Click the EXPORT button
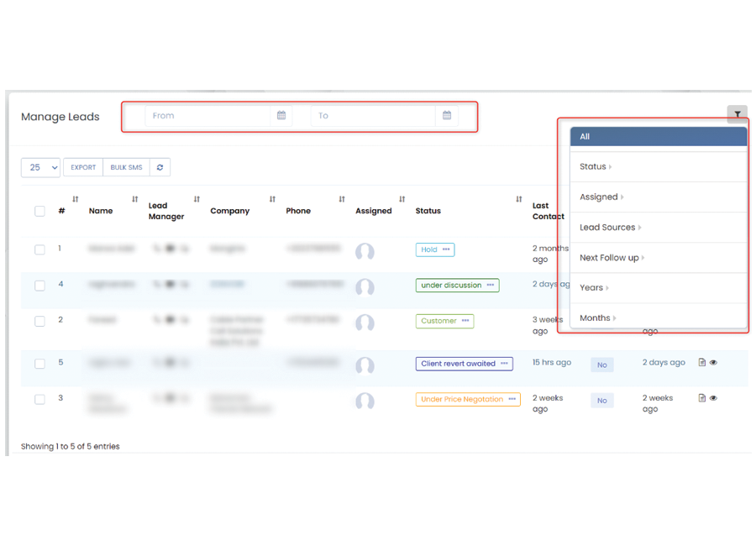This screenshot has height=546, width=756. pos(83,167)
